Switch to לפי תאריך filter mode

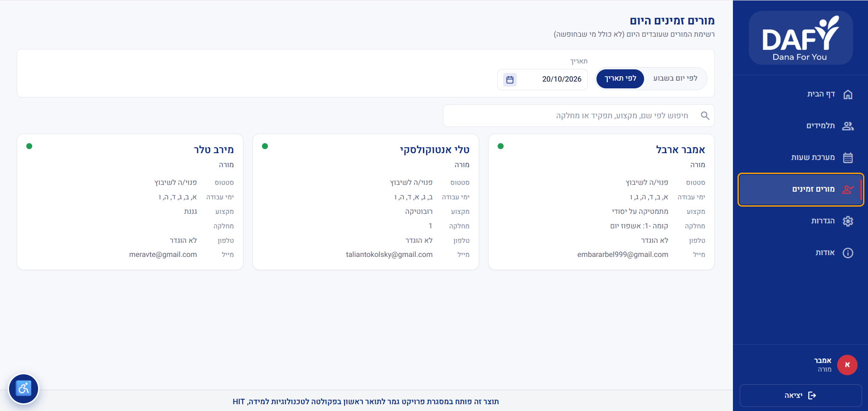point(620,79)
